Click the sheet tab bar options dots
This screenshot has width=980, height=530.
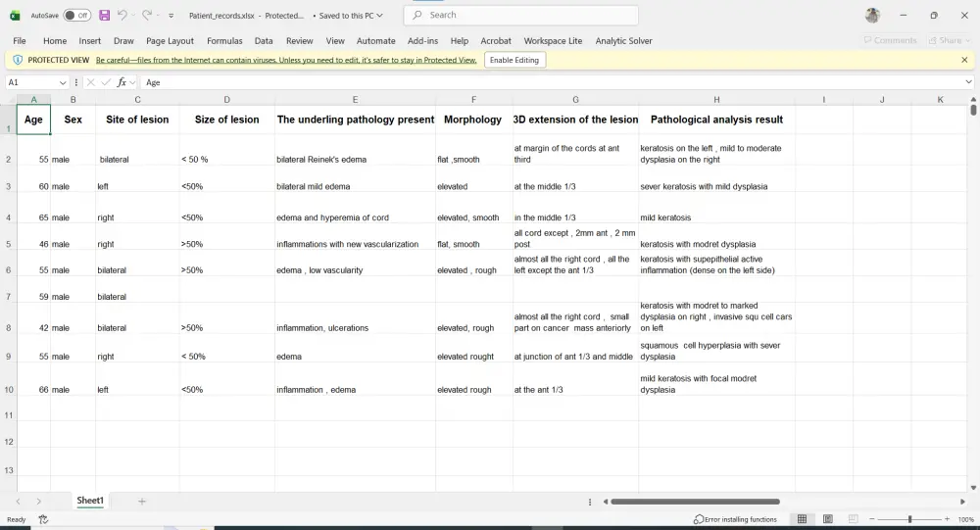point(589,502)
